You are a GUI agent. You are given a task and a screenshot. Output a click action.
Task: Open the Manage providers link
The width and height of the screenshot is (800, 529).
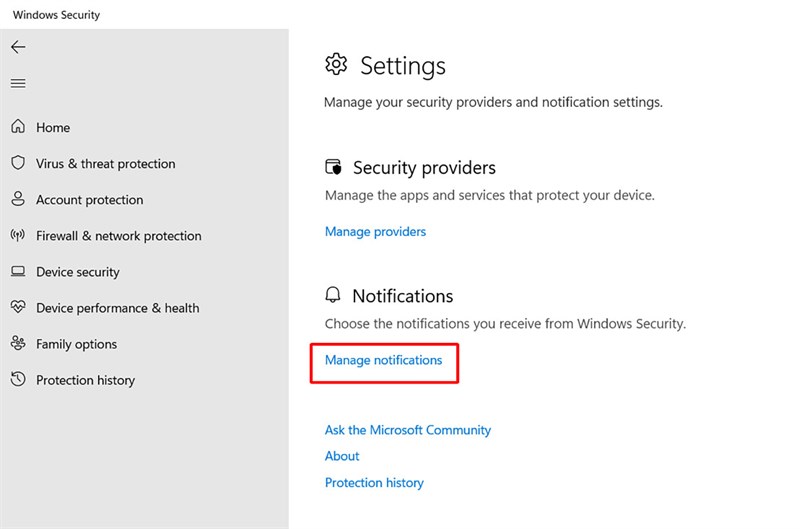tap(376, 232)
